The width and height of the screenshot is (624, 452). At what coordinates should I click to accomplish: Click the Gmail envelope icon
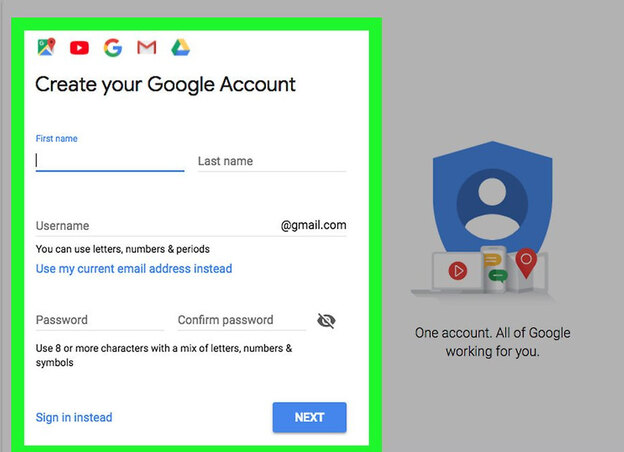[x=147, y=48]
